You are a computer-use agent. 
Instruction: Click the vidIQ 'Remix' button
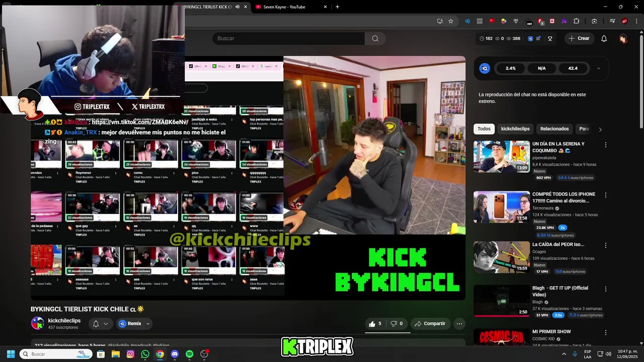coord(131,324)
